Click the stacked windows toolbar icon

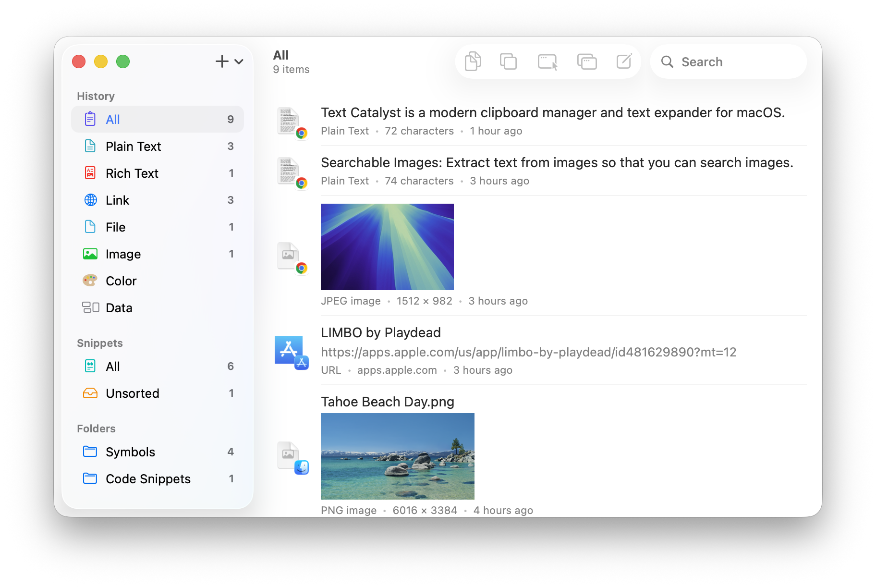click(586, 61)
